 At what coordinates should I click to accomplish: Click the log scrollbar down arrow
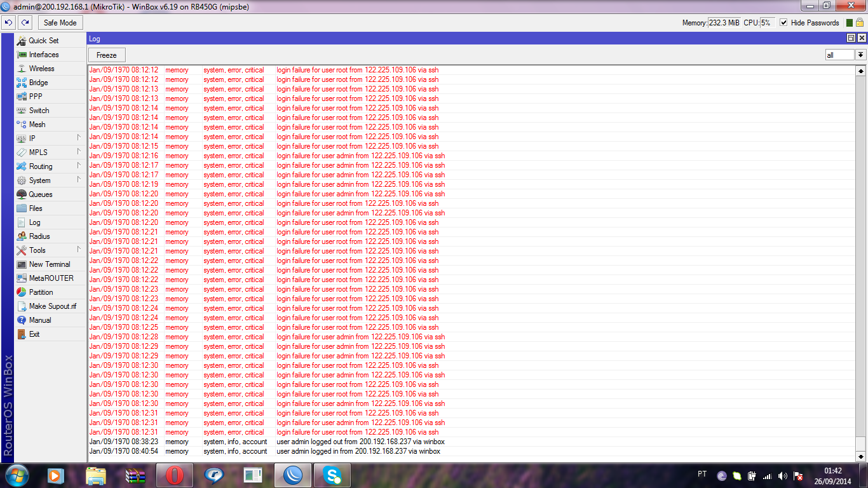(x=861, y=456)
